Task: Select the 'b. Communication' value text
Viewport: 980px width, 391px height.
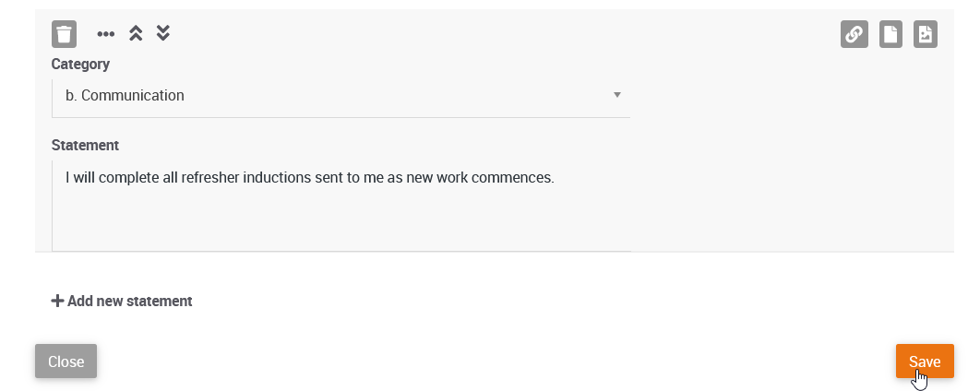Action: coord(125,96)
